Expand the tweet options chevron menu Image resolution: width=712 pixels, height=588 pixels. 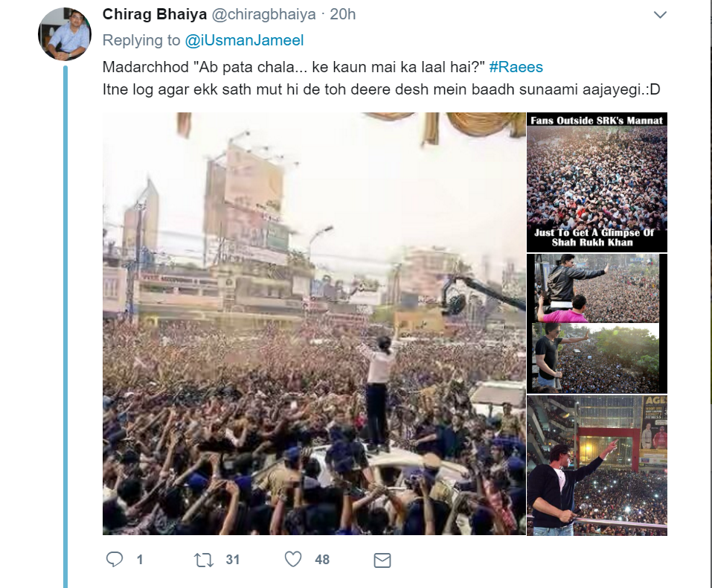(x=659, y=15)
